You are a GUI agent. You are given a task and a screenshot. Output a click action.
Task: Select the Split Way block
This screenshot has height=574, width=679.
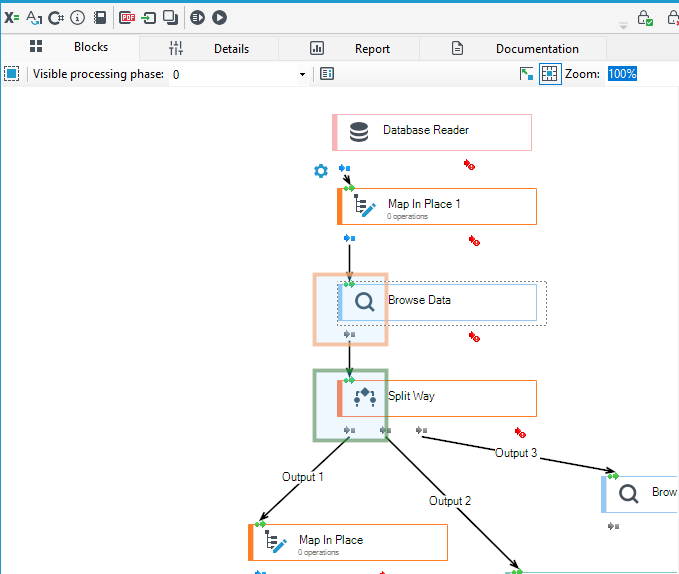tap(437, 399)
